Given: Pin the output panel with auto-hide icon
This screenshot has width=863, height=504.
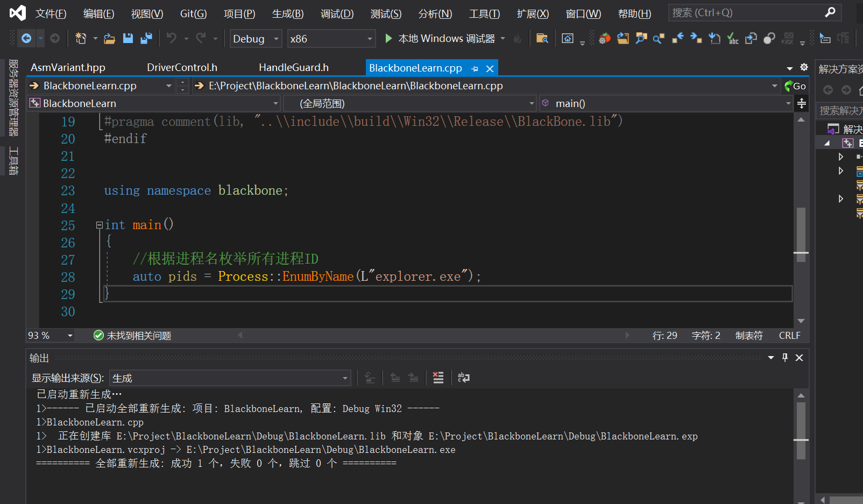Looking at the screenshot, I should click(785, 358).
